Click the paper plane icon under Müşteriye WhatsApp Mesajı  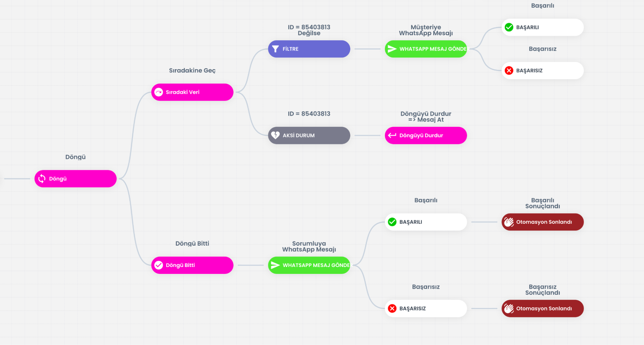[392, 49]
